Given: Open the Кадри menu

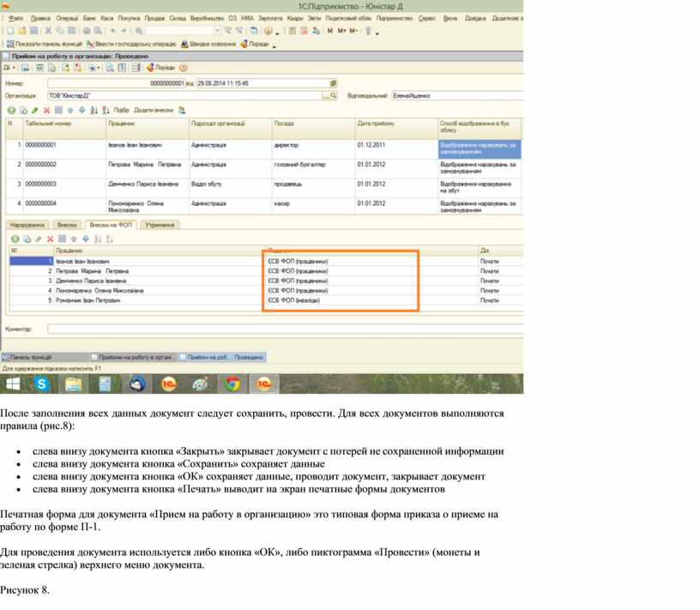Looking at the screenshot, I should coord(294,18).
